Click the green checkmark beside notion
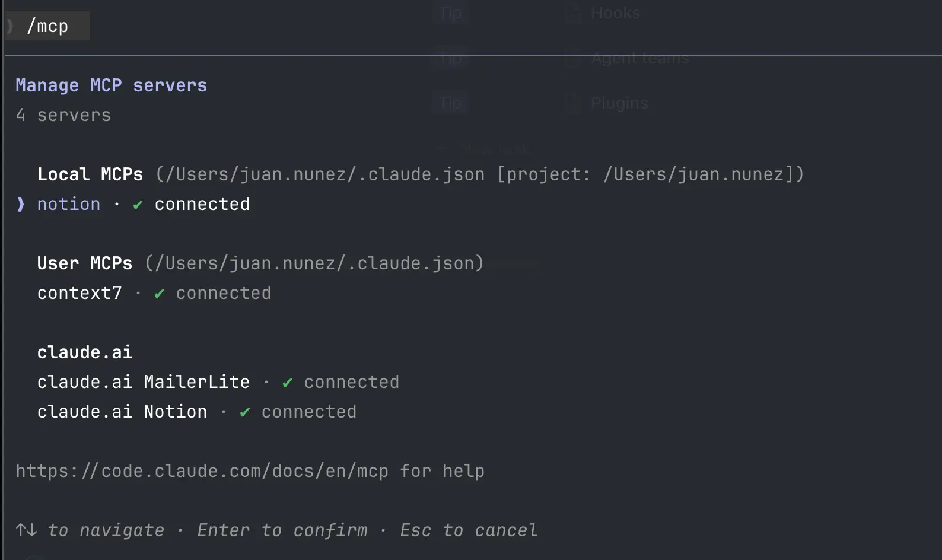942x560 pixels. [137, 204]
